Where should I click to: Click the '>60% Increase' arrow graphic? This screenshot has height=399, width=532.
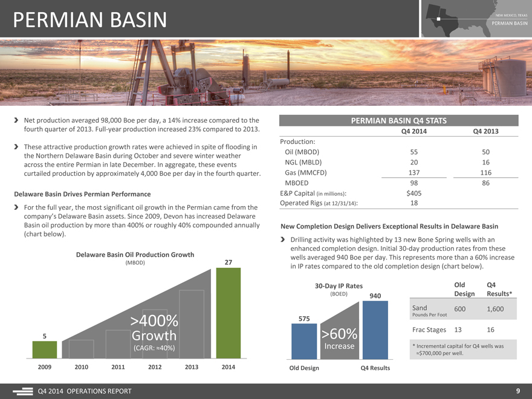click(x=340, y=339)
